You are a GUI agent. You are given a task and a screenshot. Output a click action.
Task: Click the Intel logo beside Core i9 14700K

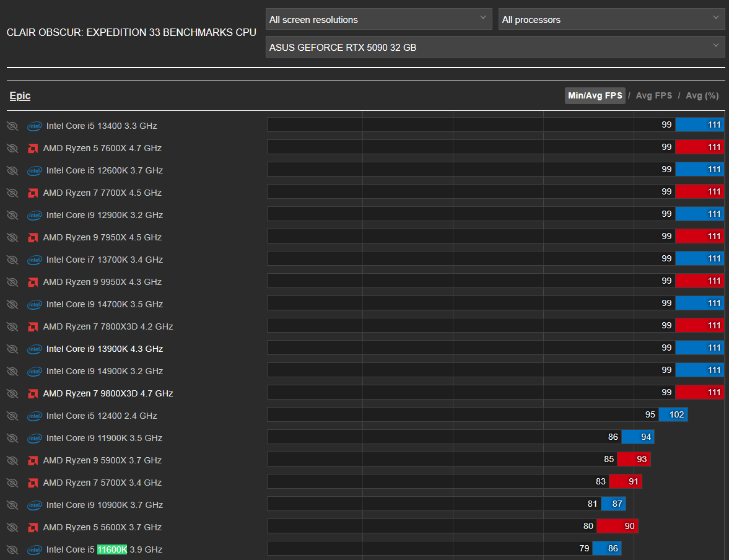point(35,305)
